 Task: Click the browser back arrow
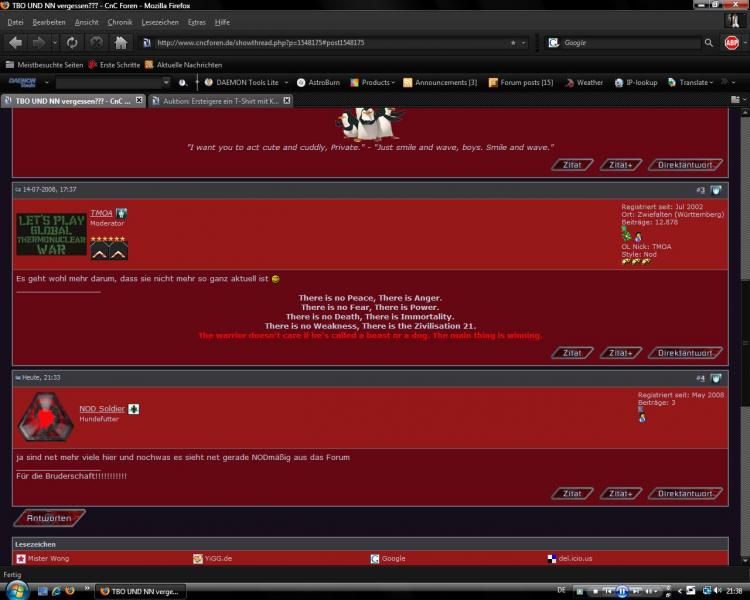(16, 42)
